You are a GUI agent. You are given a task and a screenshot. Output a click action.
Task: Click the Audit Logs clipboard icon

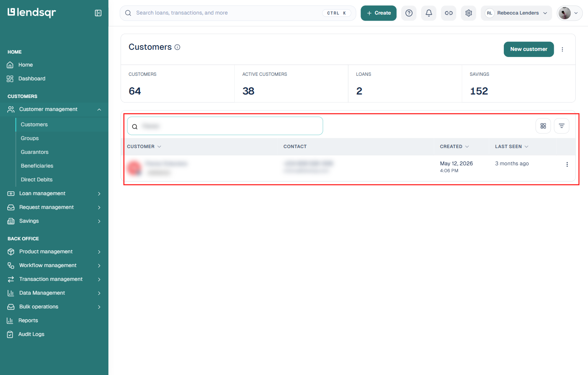[10, 334]
